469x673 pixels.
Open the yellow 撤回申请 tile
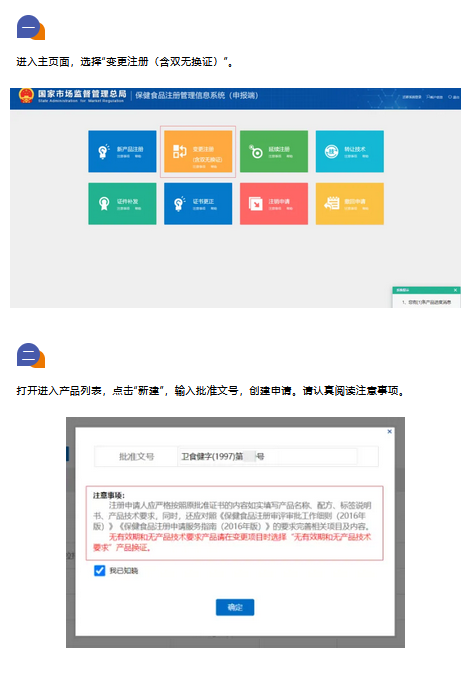pyautogui.click(x=350, y=204)
